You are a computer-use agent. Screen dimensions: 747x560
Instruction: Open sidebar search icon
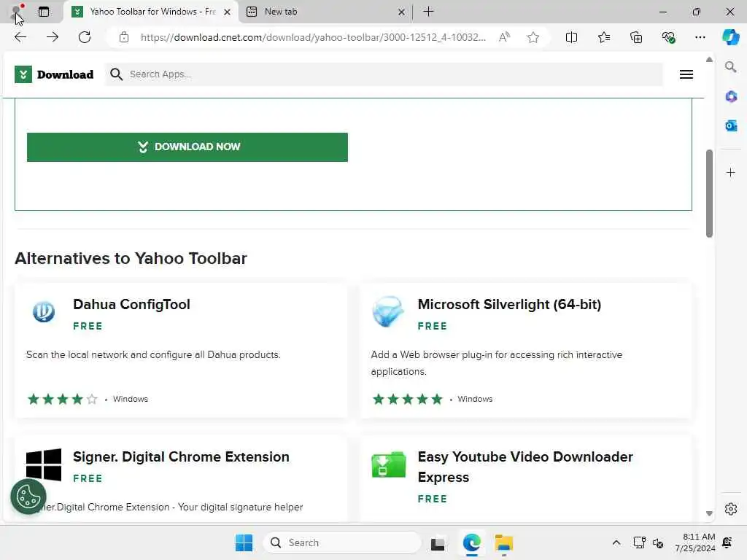click(x=730, y=67)
